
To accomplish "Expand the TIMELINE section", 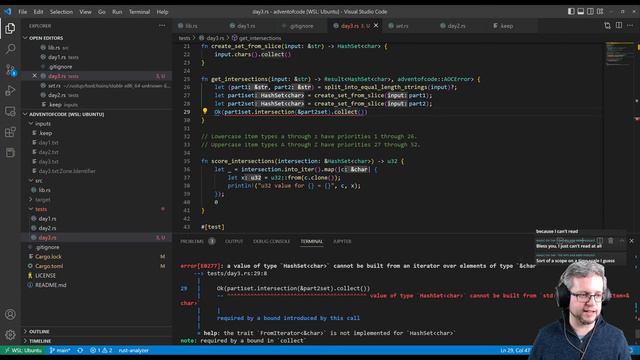I will click(x=40, y=341).
